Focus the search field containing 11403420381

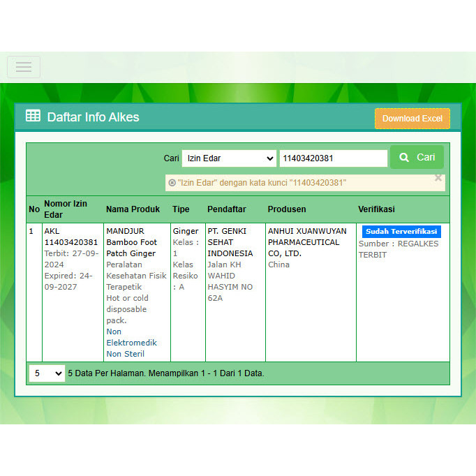(x=333, y=158)
